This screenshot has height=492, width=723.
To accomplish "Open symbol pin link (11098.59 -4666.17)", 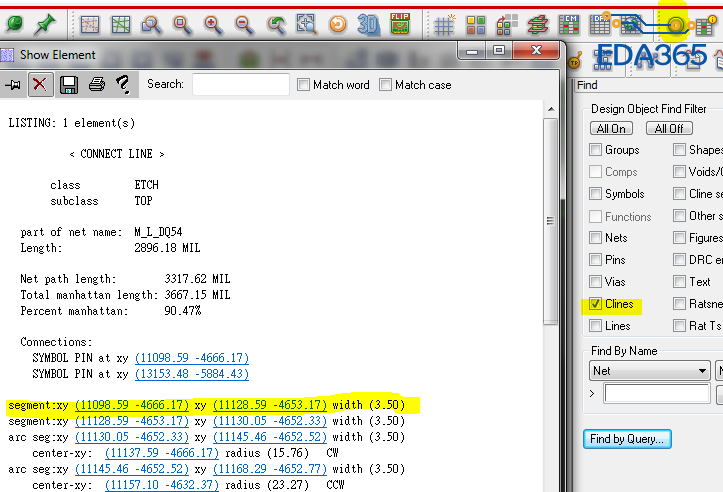I will (x=192, y=358).
